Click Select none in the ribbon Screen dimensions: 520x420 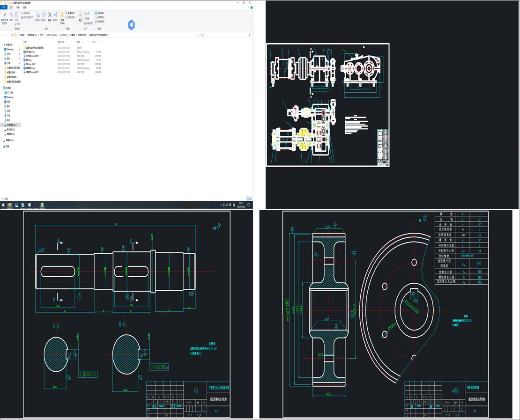pos(99,17)
